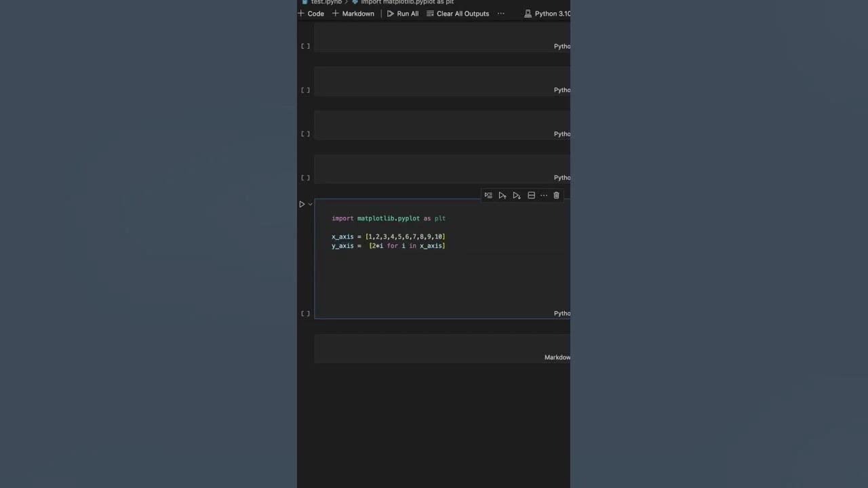Run the matplotlib cell with play icon
The image size is (868, 488).
click(302, 204)
